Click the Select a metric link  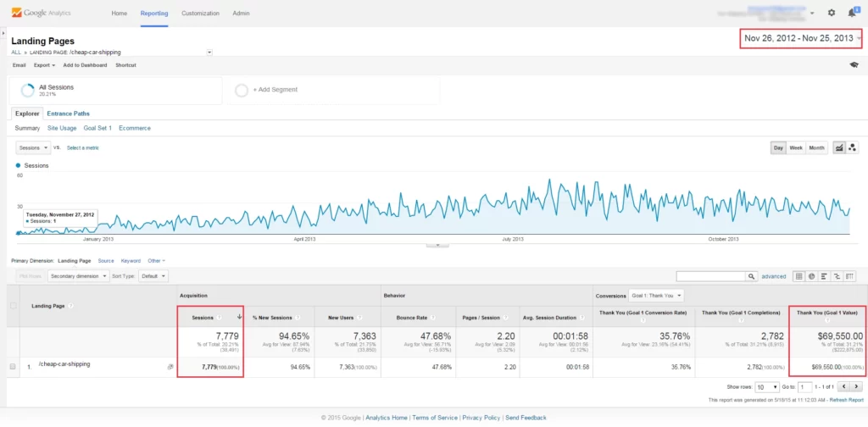click(x=83, y=147)
